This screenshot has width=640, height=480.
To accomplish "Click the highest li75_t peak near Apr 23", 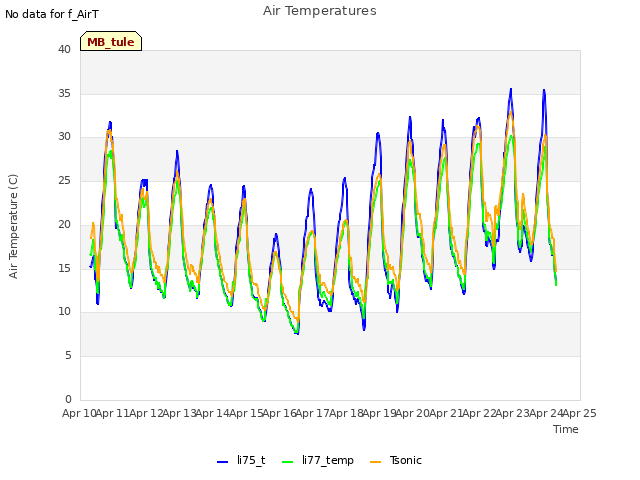I will (x=511, y=89).
